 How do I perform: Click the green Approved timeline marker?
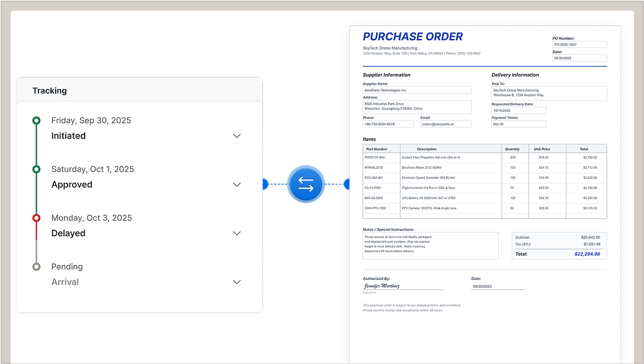click(36, 169)
